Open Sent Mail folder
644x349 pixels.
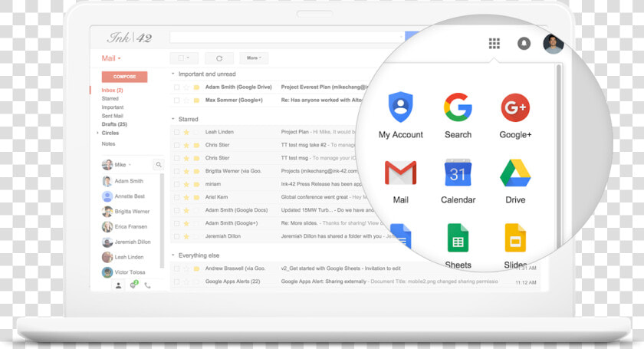[113, 116]
